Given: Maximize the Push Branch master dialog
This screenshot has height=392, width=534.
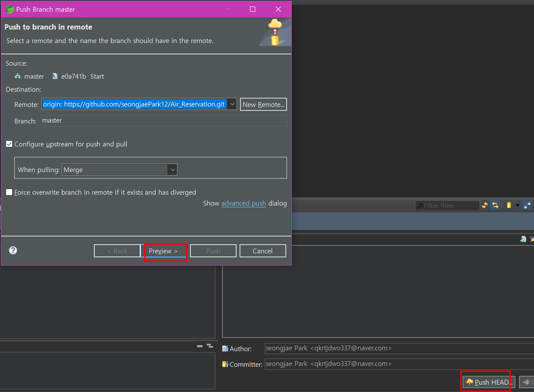Looking at the screenshot, I should click(253, 9).
